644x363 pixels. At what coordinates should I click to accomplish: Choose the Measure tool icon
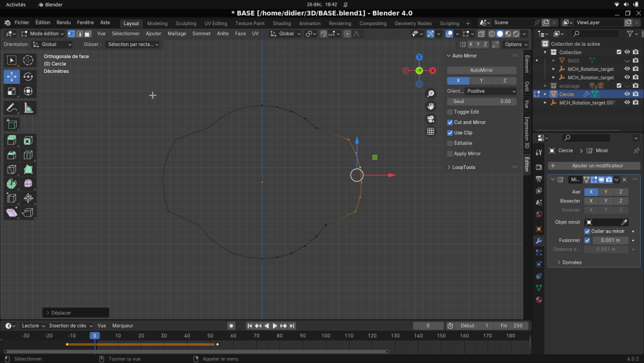coord(28,108)
